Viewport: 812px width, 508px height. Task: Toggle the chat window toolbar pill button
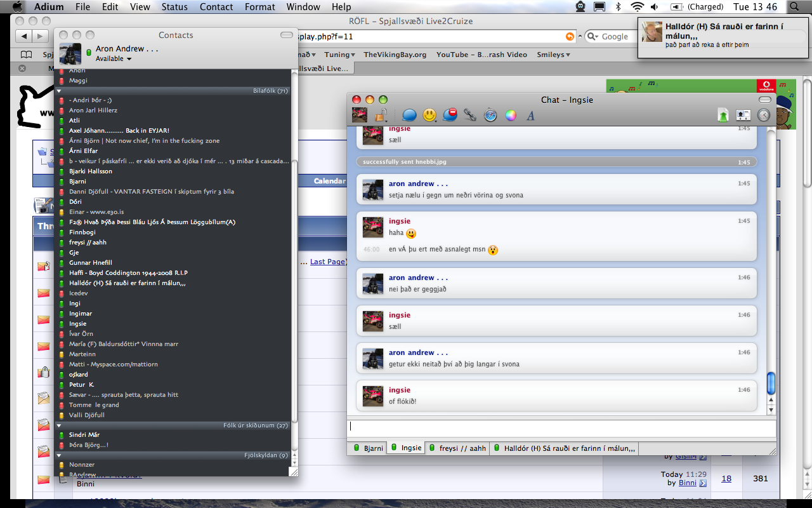765,100
